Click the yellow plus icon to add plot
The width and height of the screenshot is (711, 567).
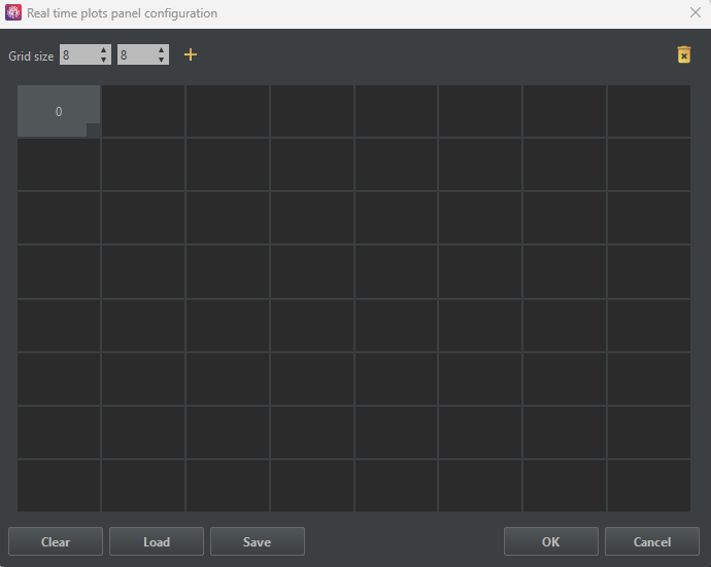190,55
